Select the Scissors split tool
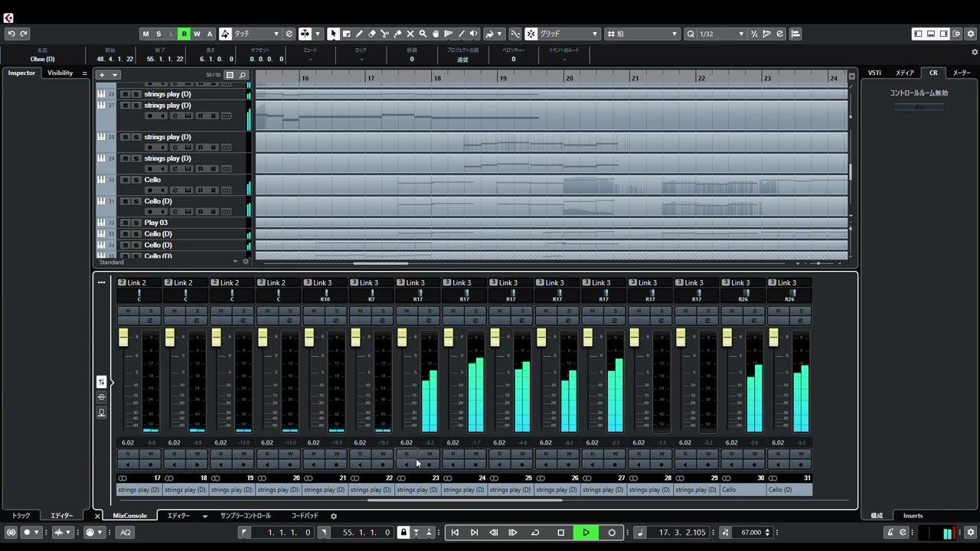This screenshot has height=551, width=980. [x=384, y=34]
